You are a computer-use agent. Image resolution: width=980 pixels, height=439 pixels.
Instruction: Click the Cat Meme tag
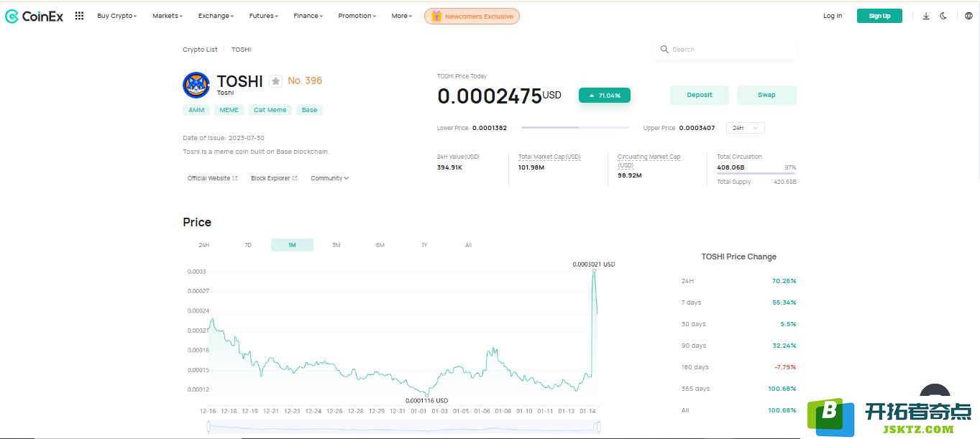[x=270, y=110]
